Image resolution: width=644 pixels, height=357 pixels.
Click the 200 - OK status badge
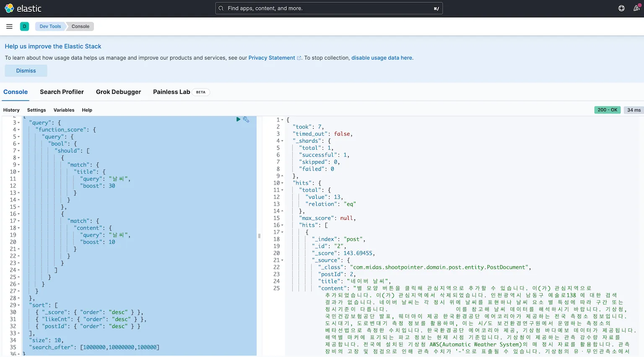pos(608,110)
